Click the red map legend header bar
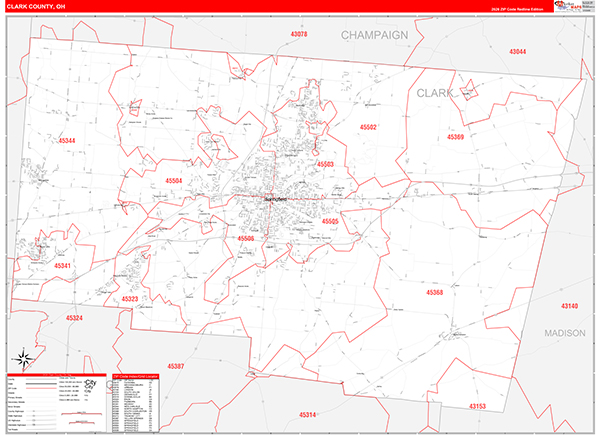This screenshot has width=600, height=435. (57, 375)
